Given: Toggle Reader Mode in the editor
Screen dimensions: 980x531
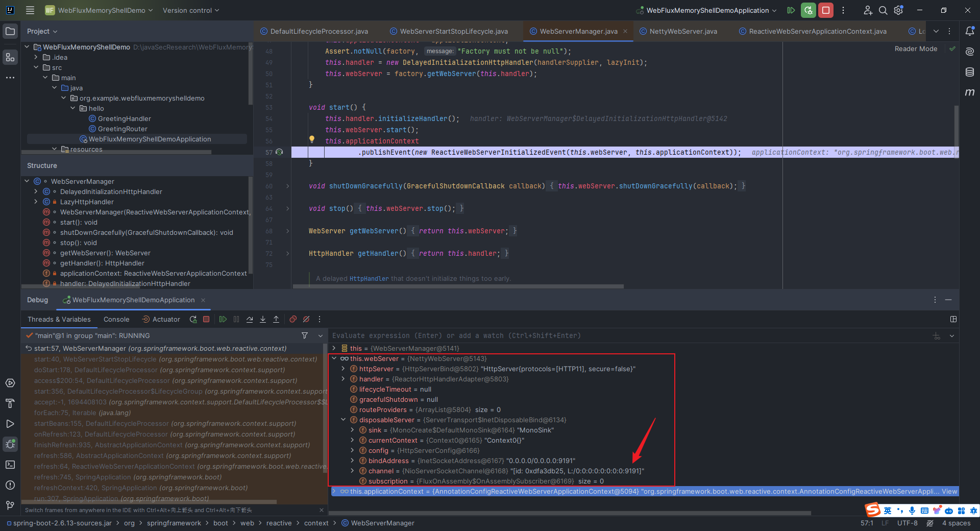Looking at the screenshot, I should pyautogui.click(x=916, y=49).
